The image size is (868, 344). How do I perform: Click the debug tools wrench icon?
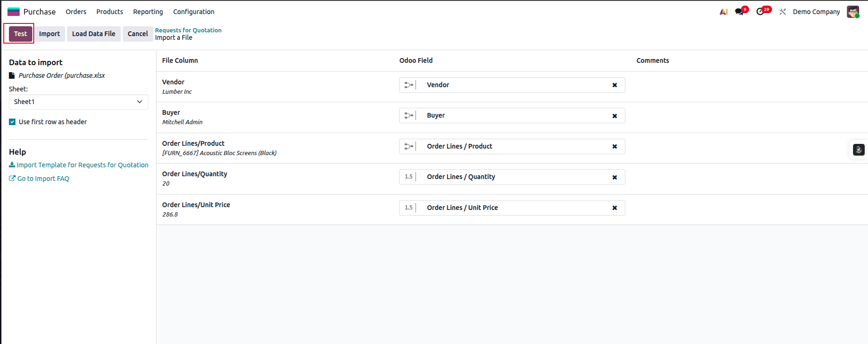click(783, 12)
